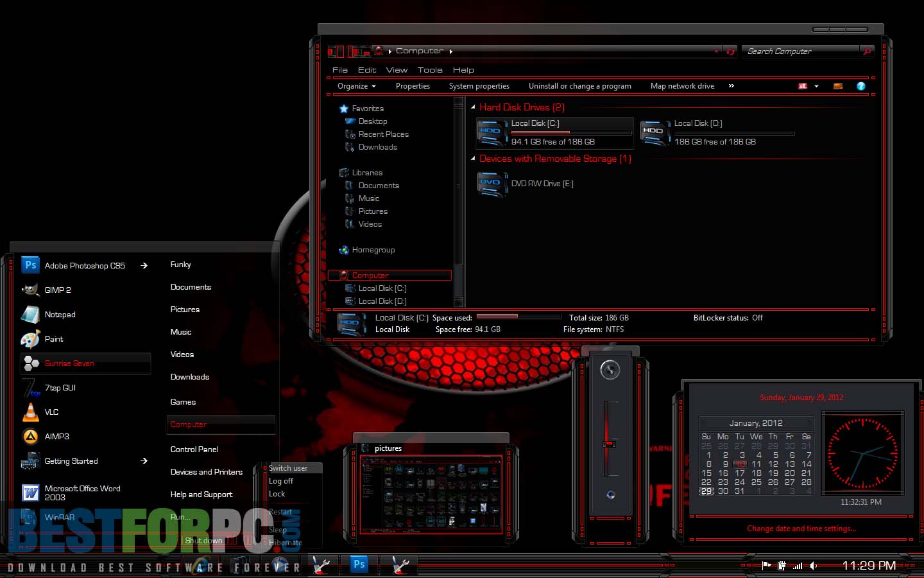Screen dimensions: 924x578
Task: Expand Getting Started jump list arrow
Action: coord(144,461)
